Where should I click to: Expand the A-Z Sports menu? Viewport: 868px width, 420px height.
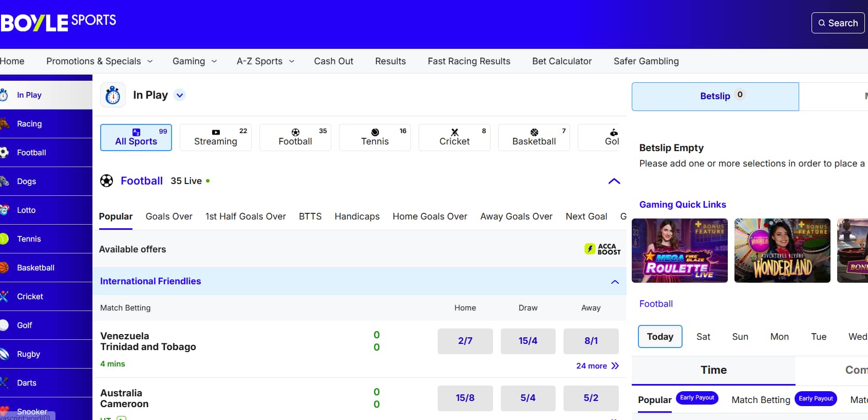tap(266, 61)
